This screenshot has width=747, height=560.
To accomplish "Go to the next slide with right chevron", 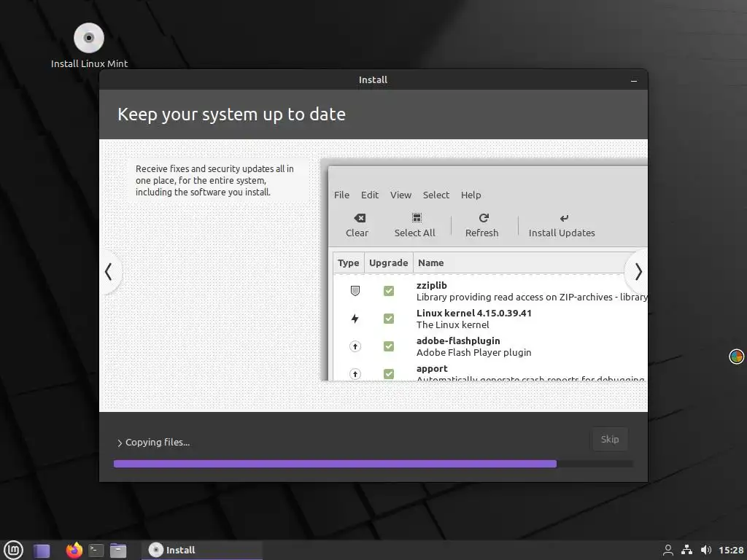I will (638, 271).
